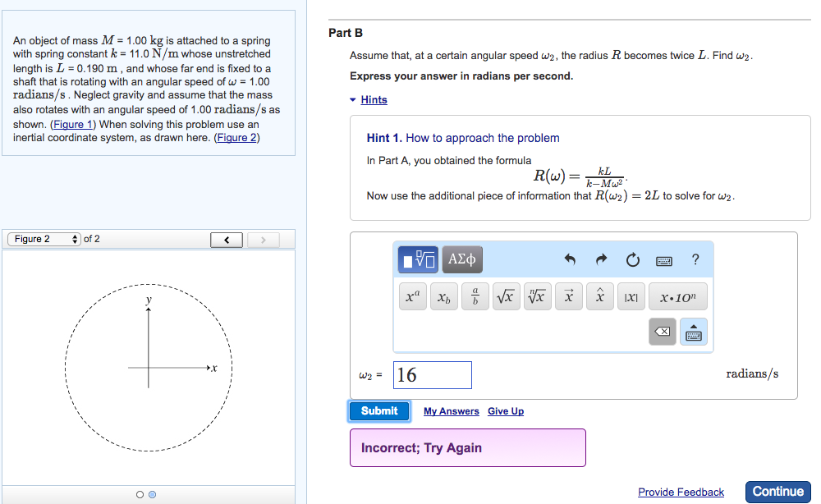Submit the answer for Part B
Viewport: 821px width, 504px height.
(378, 410)
